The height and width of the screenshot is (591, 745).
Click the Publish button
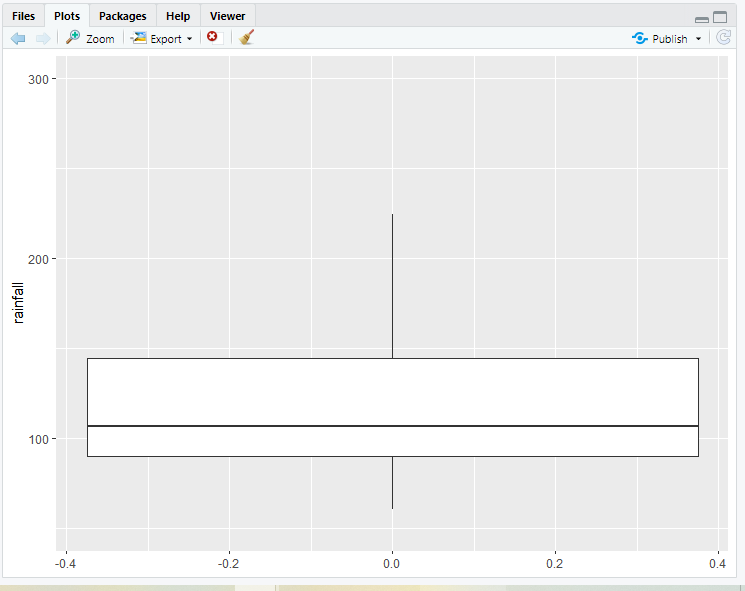(659, 38)
